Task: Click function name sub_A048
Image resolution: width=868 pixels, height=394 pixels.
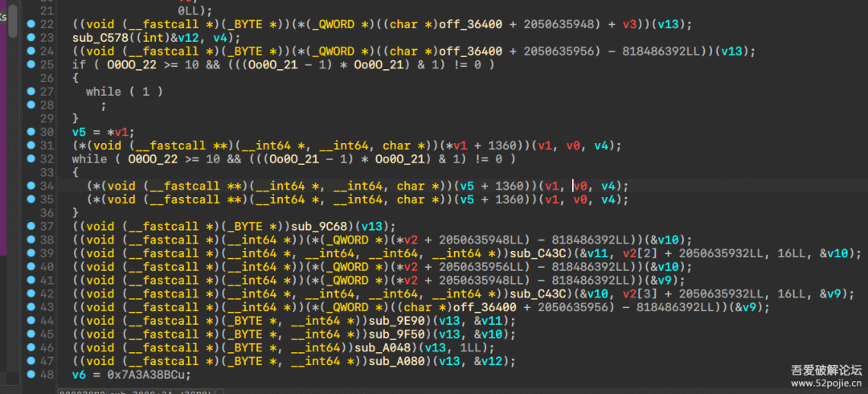Action: click(382, 348)
